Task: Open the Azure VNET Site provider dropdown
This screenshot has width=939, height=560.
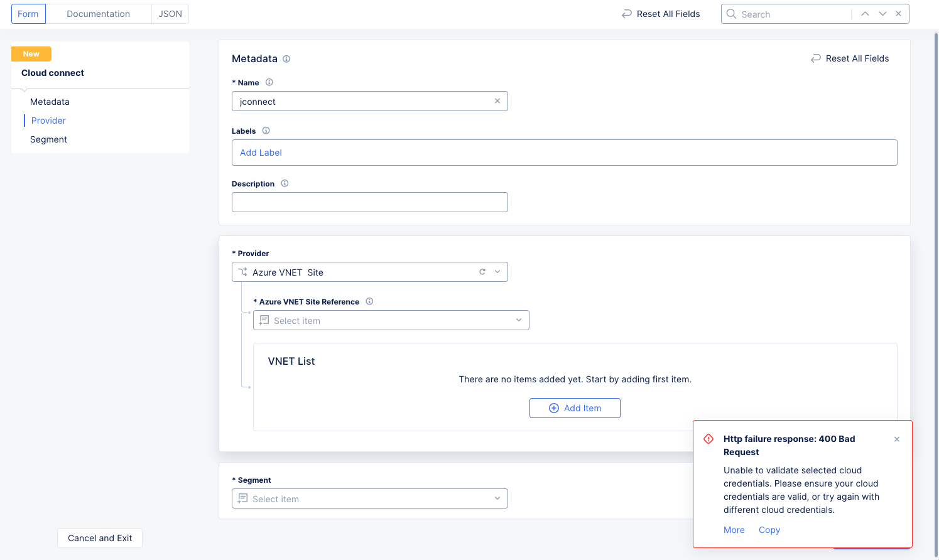Action: [x=497, y=272]
